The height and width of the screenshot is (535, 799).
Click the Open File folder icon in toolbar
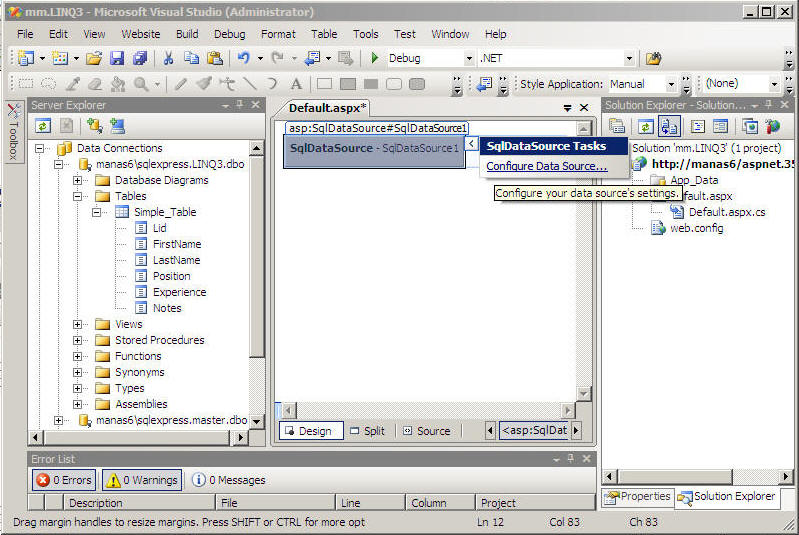click(x=93, y=58)
